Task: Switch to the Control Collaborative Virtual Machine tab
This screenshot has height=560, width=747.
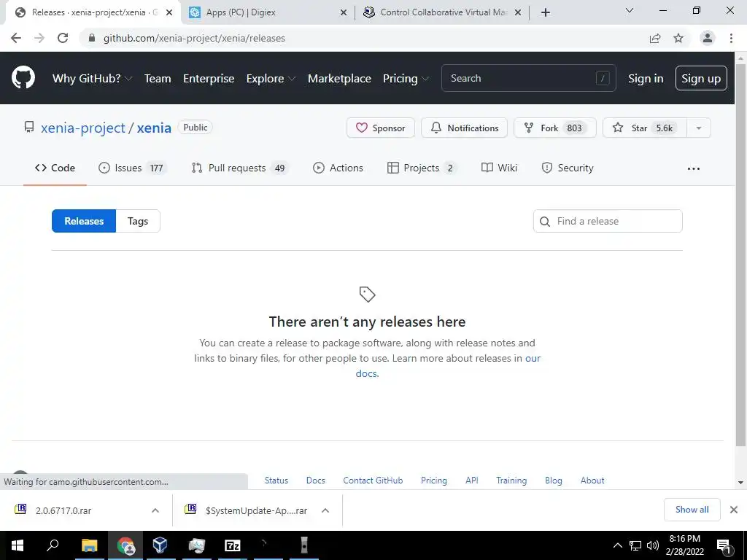Action: point(443,12)
